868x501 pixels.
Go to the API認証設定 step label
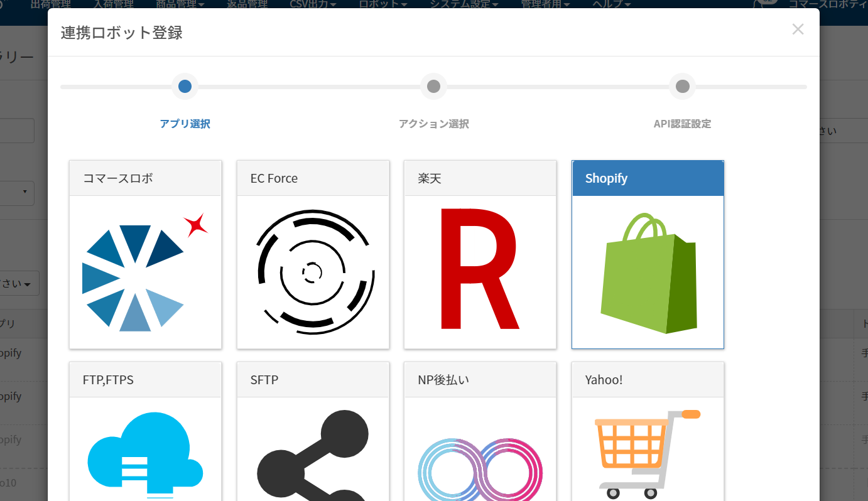(x=683, y=124)
